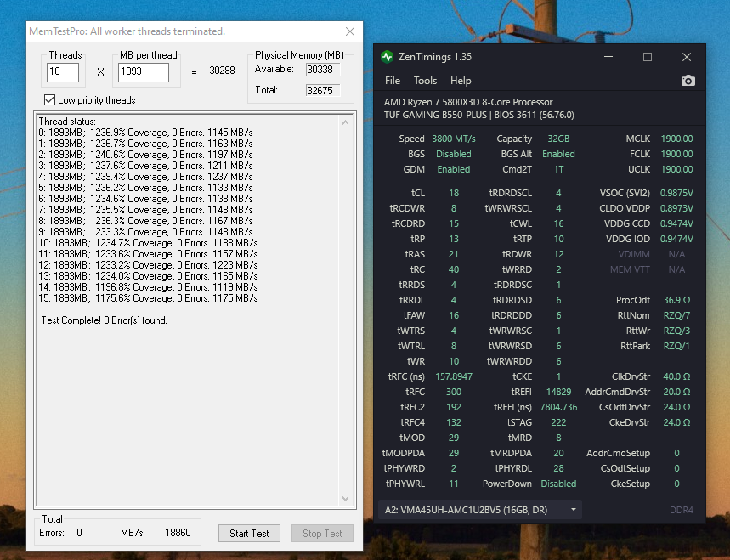Click the VDDG CCD value 0.9474V
730x560 pixels.
pyautogui.click(x=677, y=223)
